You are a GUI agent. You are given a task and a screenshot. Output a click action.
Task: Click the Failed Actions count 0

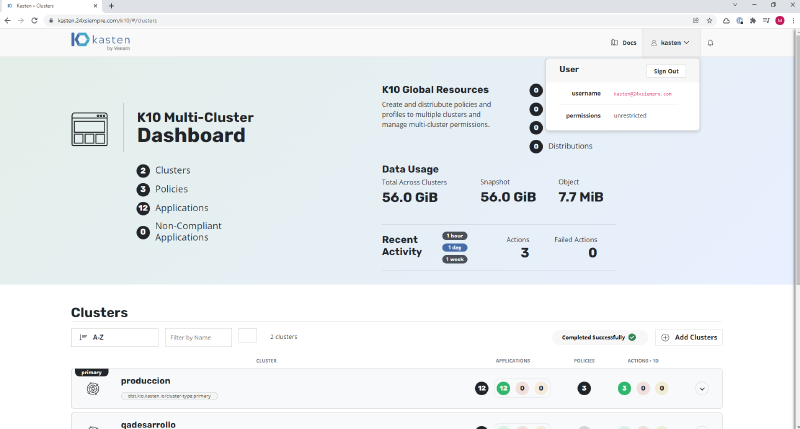point(592,253)
